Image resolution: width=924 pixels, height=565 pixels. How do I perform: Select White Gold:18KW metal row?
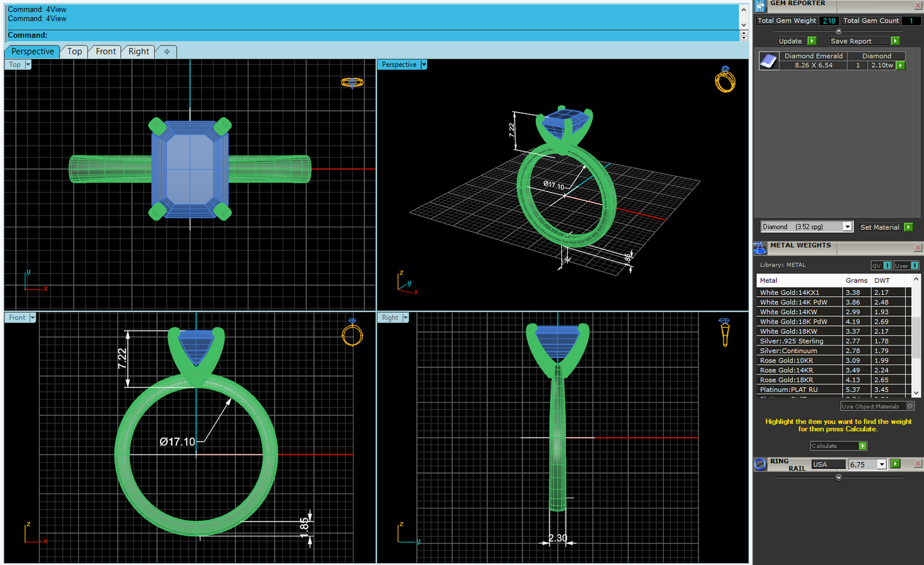coord(834,331)
